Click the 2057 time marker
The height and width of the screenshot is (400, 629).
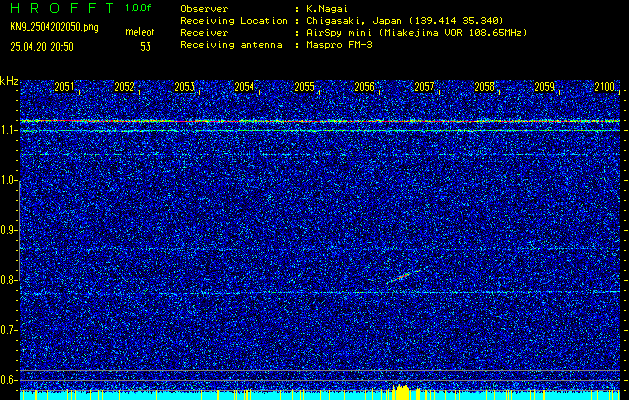424,87
